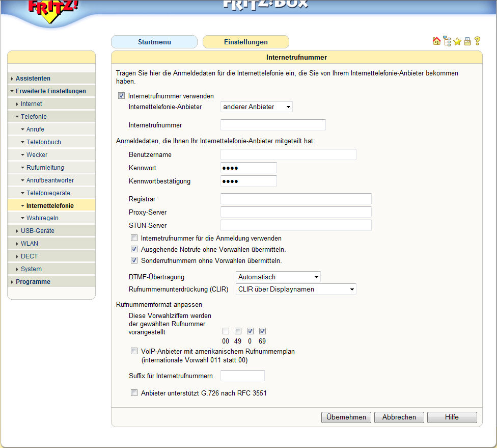
Task: Click the Suffix für Internetrufnummern field
Action: tap(242, 375)
